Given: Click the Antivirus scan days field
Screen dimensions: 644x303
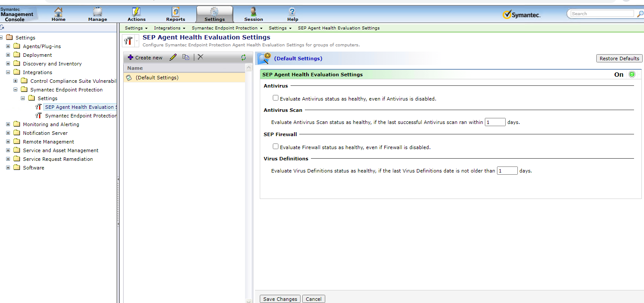Looking at the screenshot, I should pyautogui.click(x=495, y=122).
